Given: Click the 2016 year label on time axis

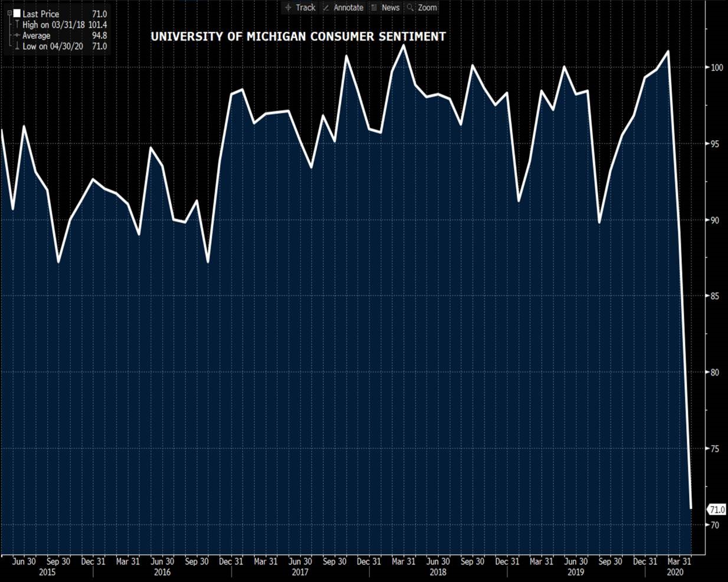Looking at the screenshot, I should 162,572.
